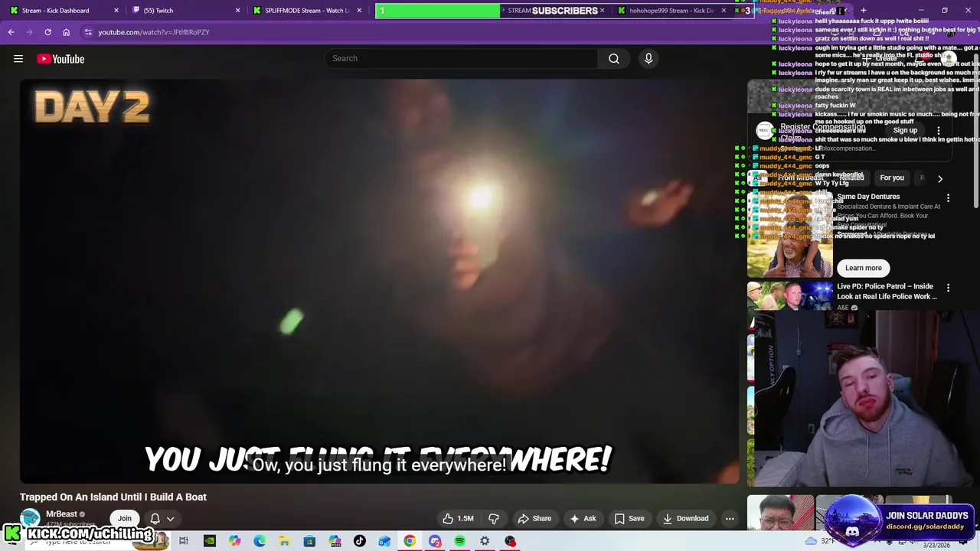The width and height of the screenshot is (980, 551).
Task: Show more filter chips with right arrow
Action: (x=939, y=178)
